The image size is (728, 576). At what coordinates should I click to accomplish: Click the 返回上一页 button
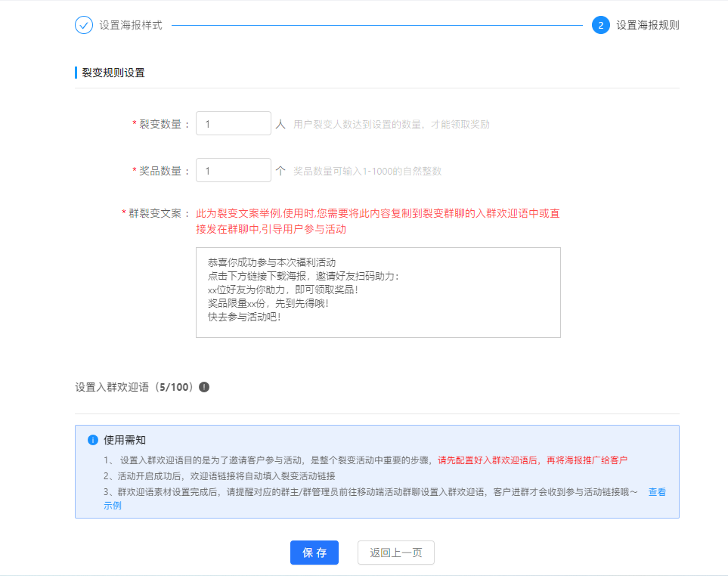pyautogui.click(x=395, y=553)
